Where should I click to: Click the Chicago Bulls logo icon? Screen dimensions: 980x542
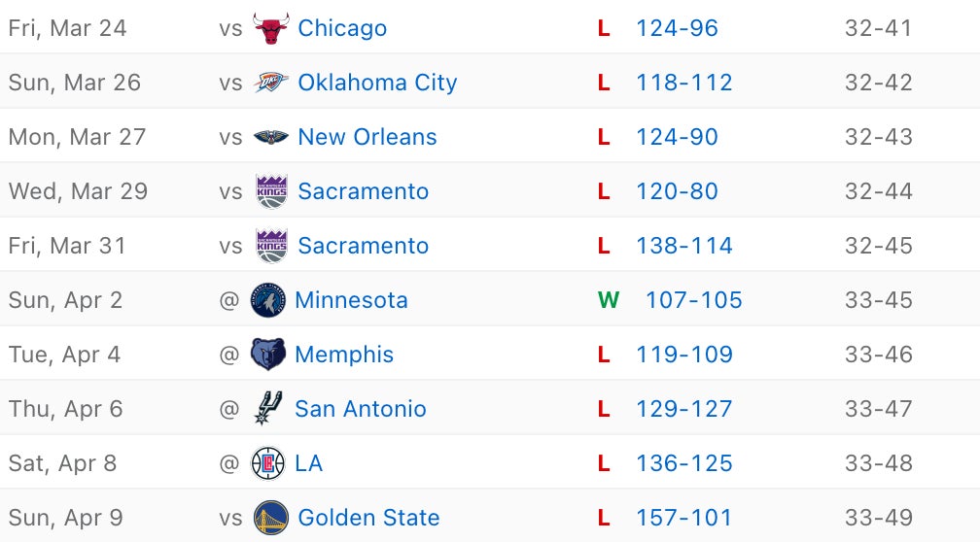(x=271, y=28)
